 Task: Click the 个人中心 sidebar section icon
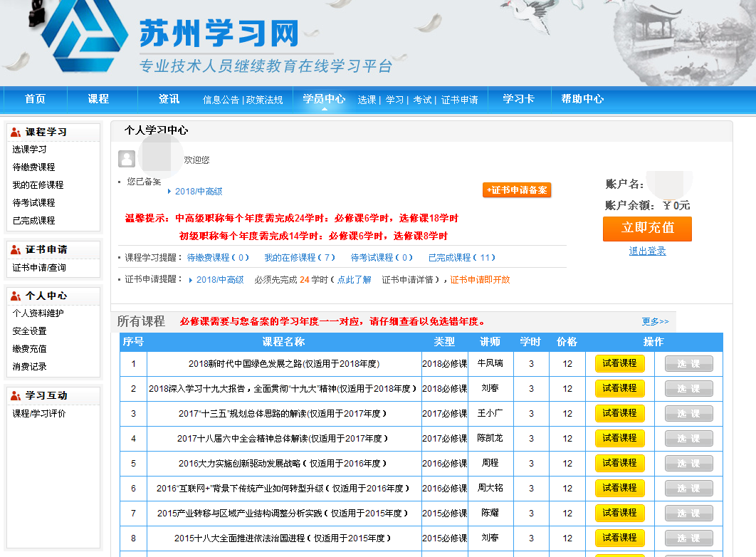pos(16,296)
